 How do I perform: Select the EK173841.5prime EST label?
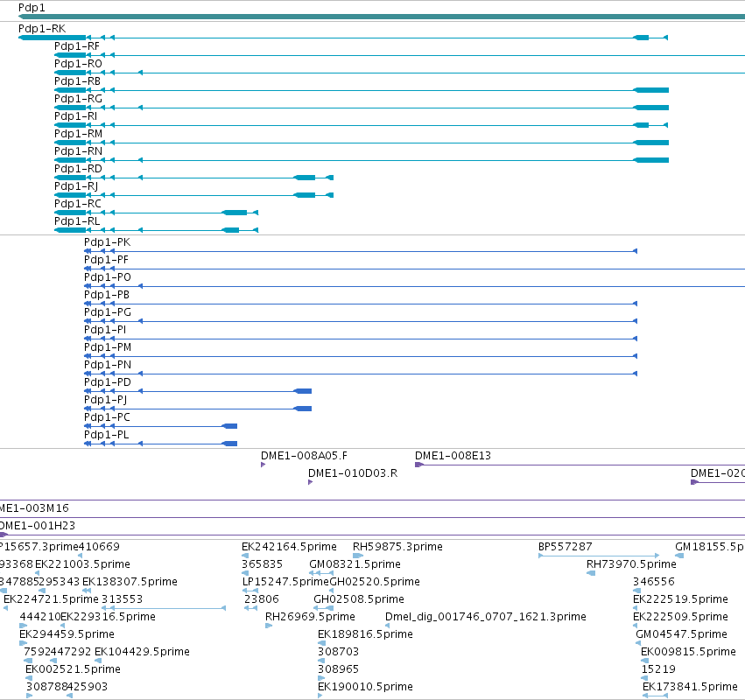pyautogui.click(x=690, y=687)
